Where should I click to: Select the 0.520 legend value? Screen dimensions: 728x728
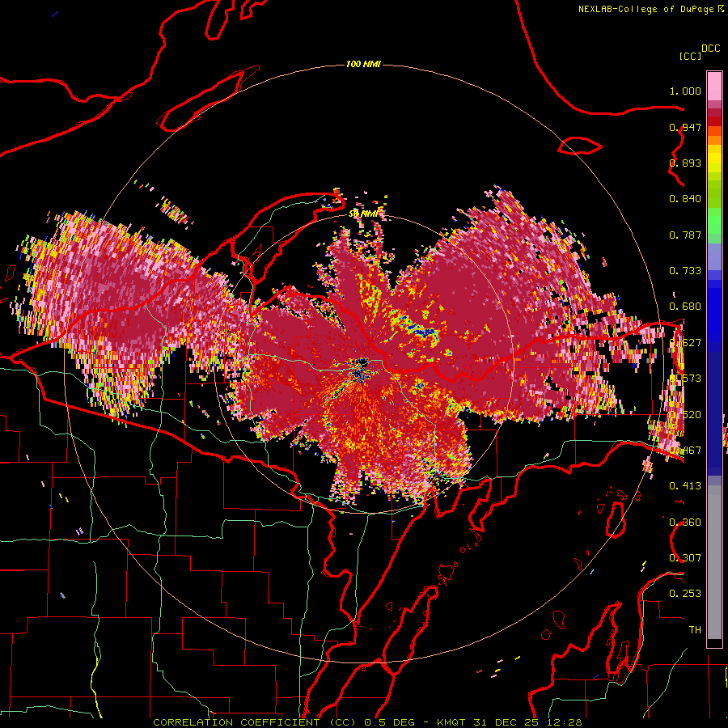(x=685, y=415)
